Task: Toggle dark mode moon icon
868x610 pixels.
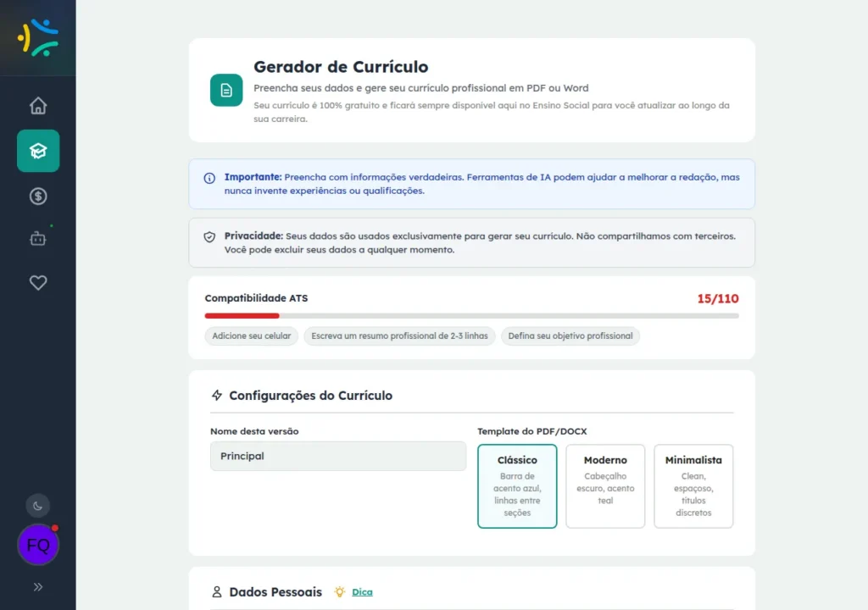Action: pyautogui.click(x=37, y=506)
